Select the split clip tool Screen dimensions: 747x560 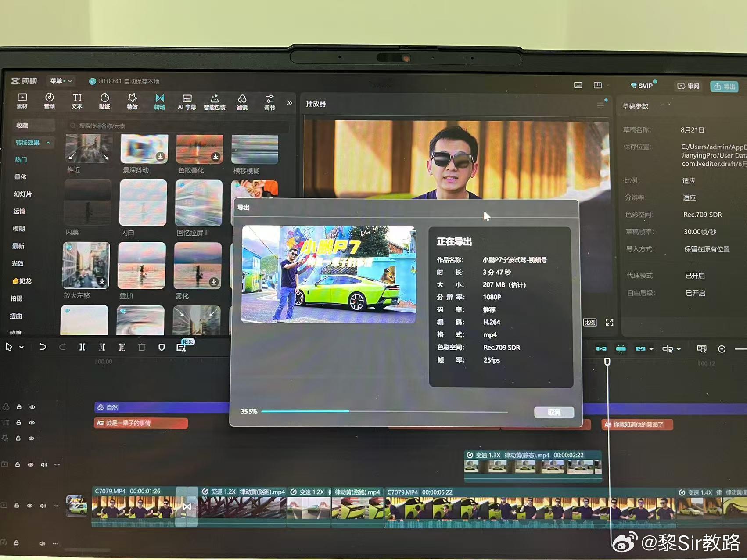click(82, 347)
